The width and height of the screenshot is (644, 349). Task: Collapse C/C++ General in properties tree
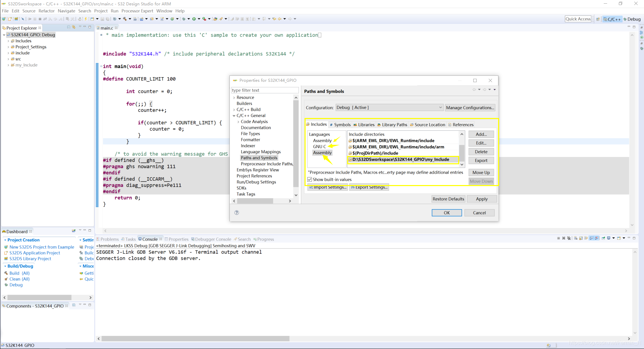(x=234, y=116)
